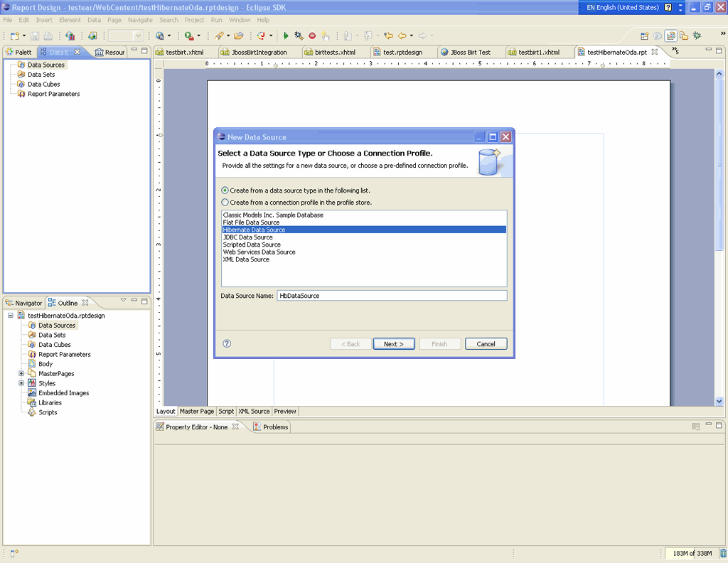
Task: Switch to Report Design perspective icon
Action: point(670,36)
